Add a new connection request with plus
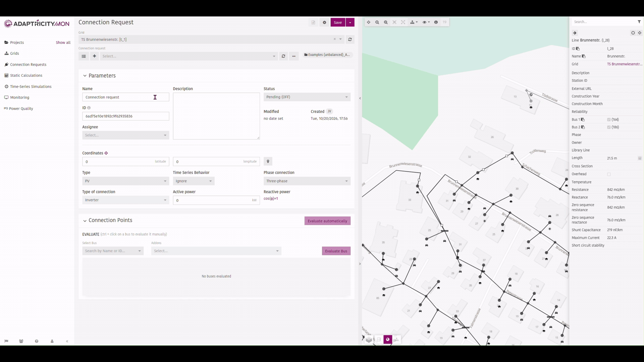The image size is (644, 362). (x=95, y=56)
